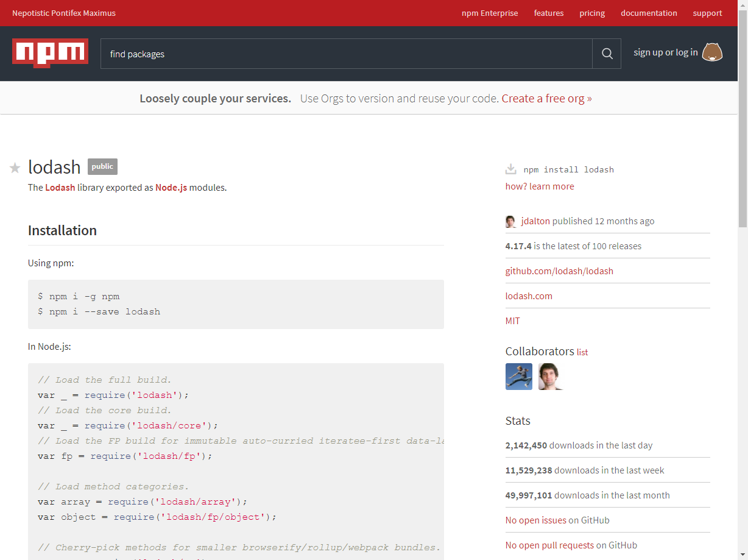Click the Lodash library link
This screenshot has width=748, height=560.
click(x=60, y=188)
